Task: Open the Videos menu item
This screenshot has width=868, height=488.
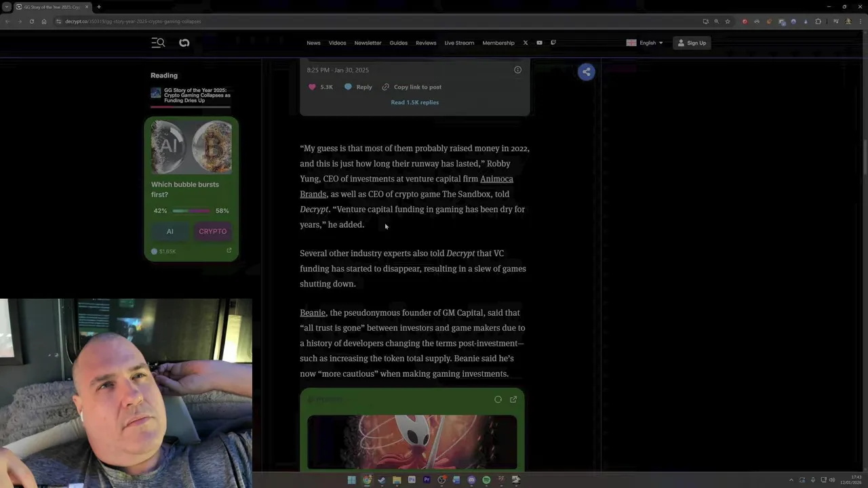Action: [x=337, y=43]
